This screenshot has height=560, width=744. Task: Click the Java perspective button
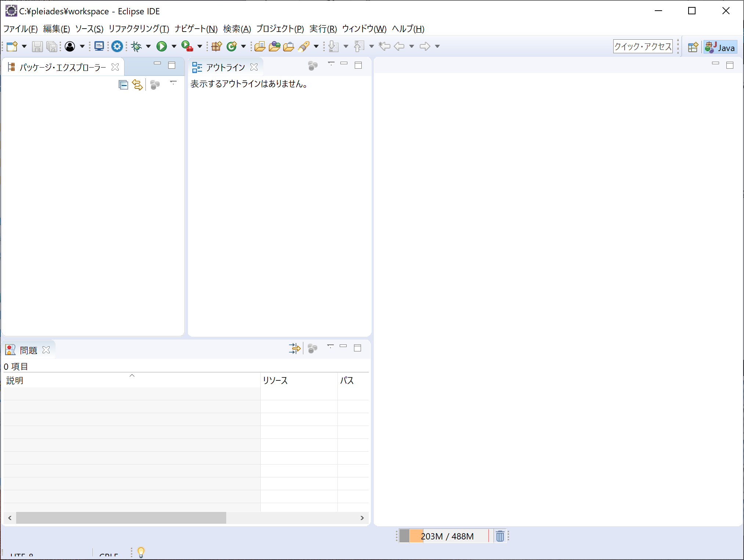pyautogui.click(x=720, y=47)
